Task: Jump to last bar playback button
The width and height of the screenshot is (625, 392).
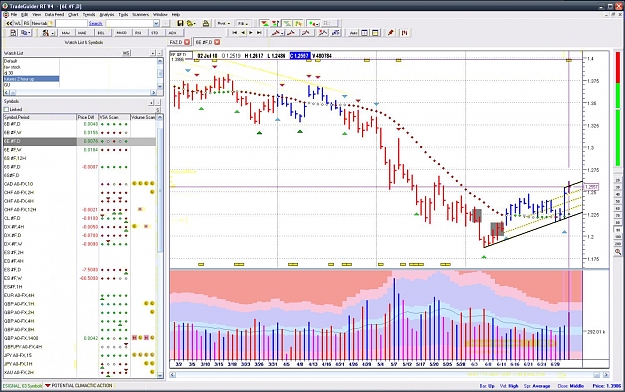Action: point(259,33)
